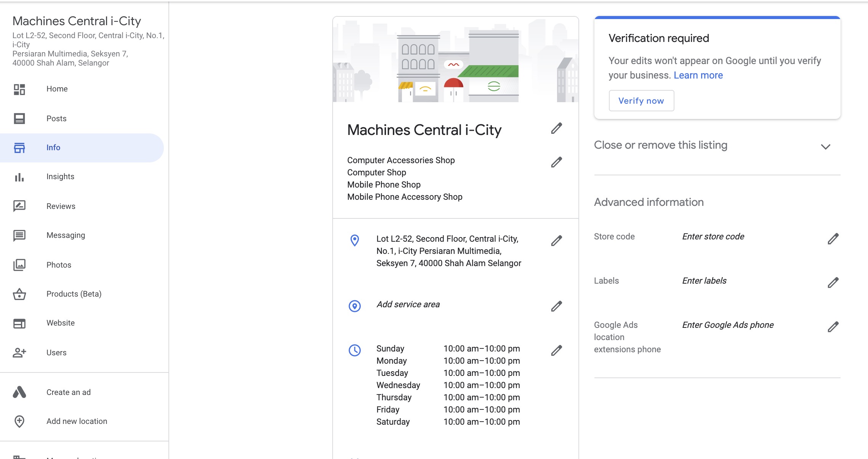Follow the Learn more link
Viewport: 868px width, 459px height.
[x=698, y=75]
